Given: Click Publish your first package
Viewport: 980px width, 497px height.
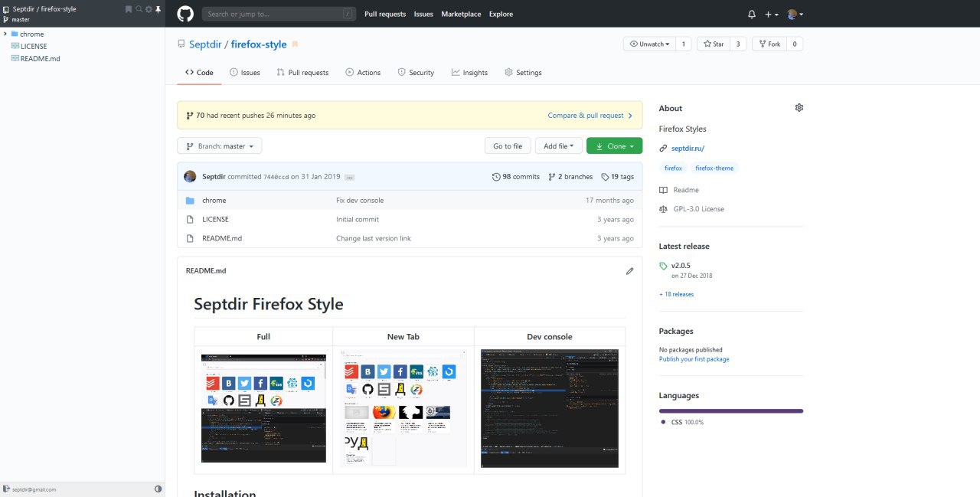Looking at the screenshot, I should 694,359.
